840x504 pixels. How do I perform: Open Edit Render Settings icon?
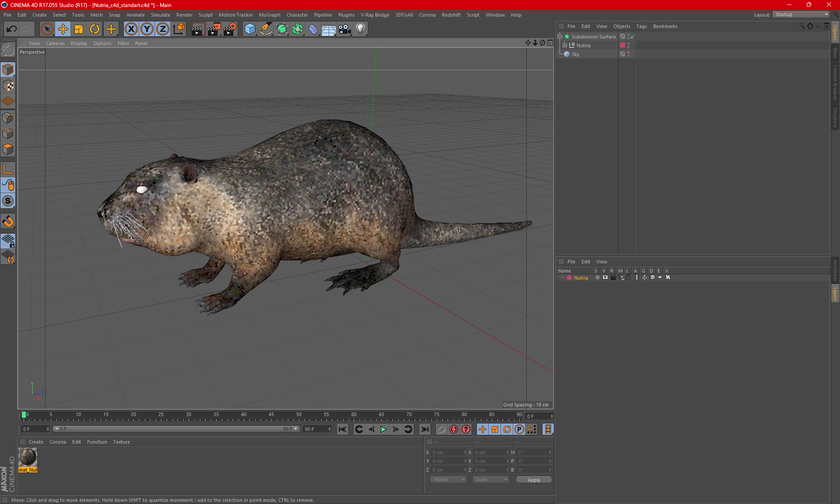230,29
